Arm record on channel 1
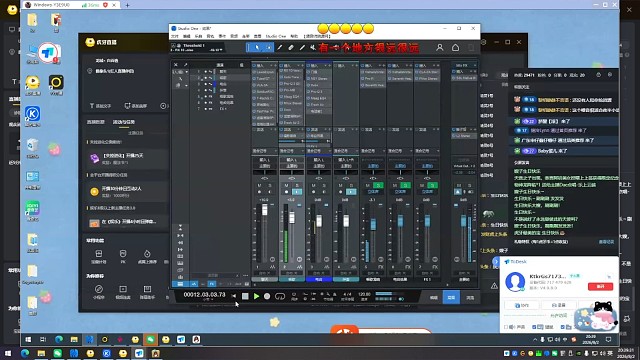This screenshot has width=640, height=360. coord(260,192)
